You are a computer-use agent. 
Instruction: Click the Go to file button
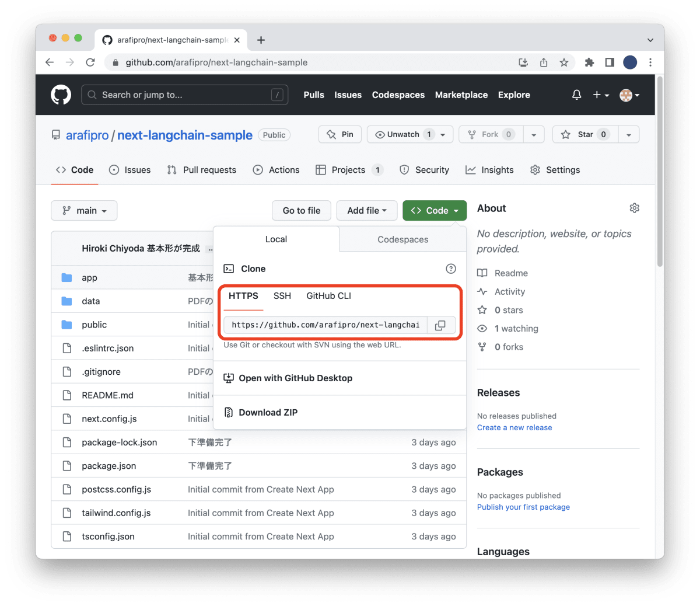302,211
